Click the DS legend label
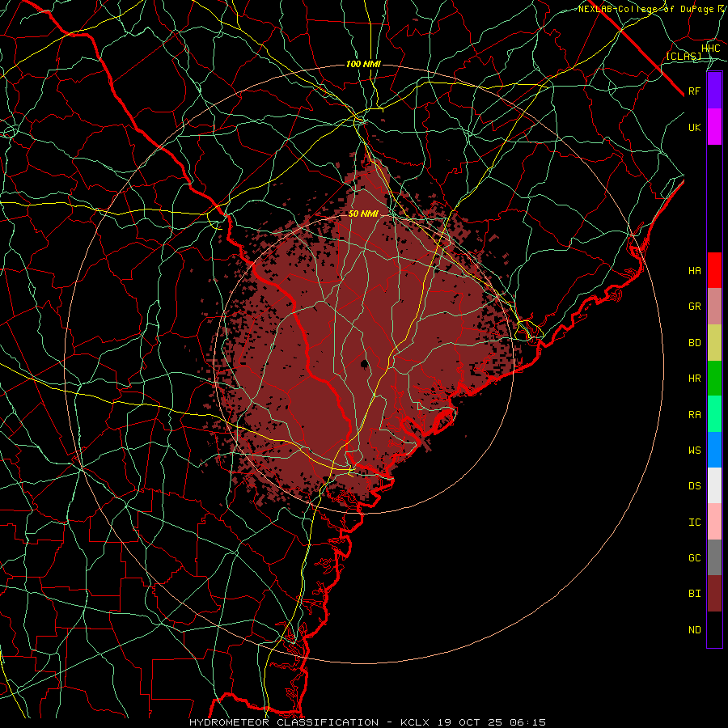 coord(694,486)
